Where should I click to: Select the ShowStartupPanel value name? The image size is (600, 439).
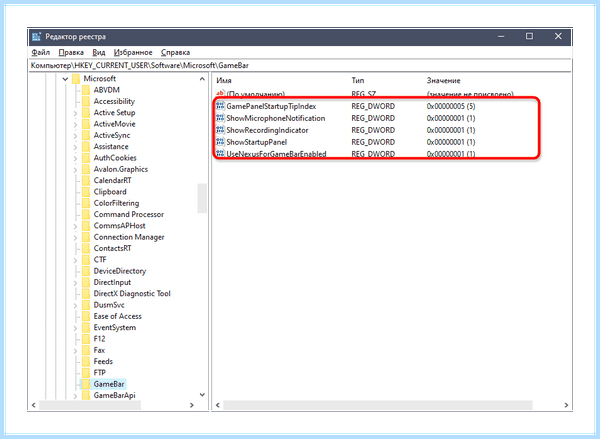click(256, 142)
